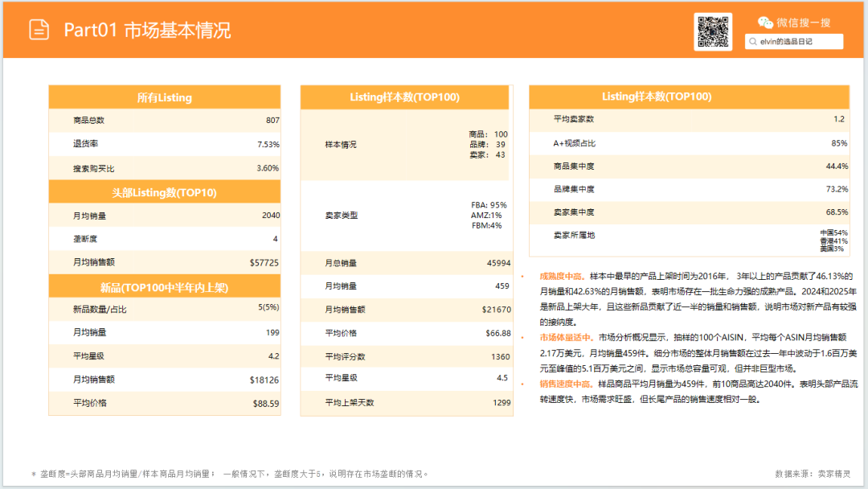This screenshot has height=489, width=868.
Task: Select the 平均评分数 value 1360
Action: [501, 356]
